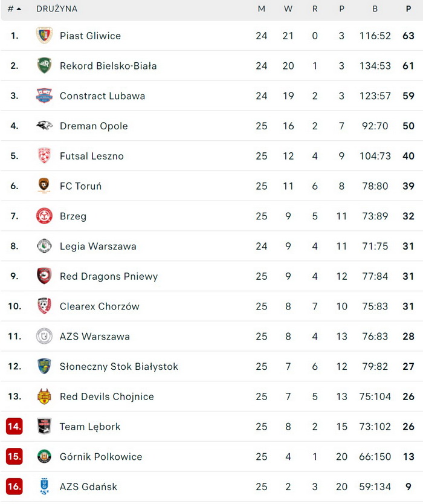This screenshot has height=504, width=423.
Task: Open the Clearex Chorzów team link
Action: click(x=99, y=306)
